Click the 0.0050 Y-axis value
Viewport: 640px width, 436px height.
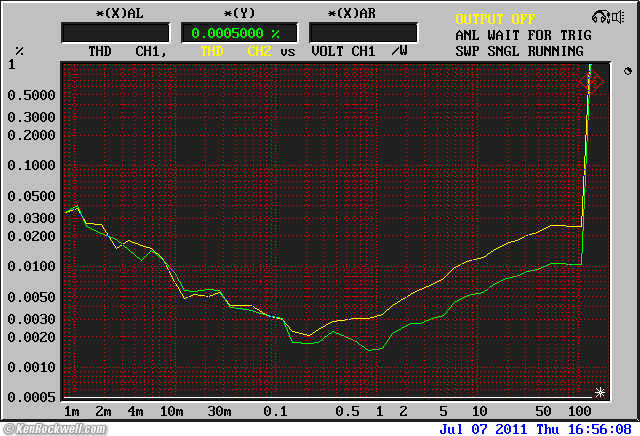coord(31,297)
